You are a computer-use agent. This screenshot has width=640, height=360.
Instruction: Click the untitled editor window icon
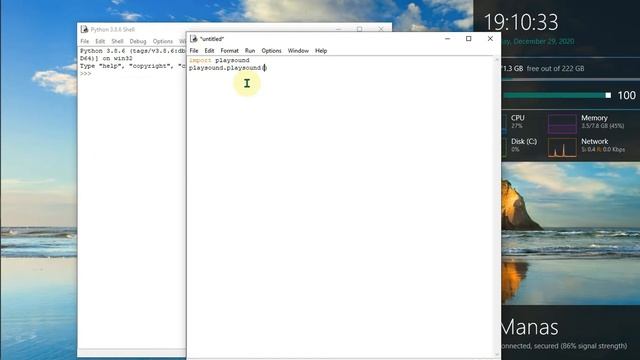click(193, 39)
